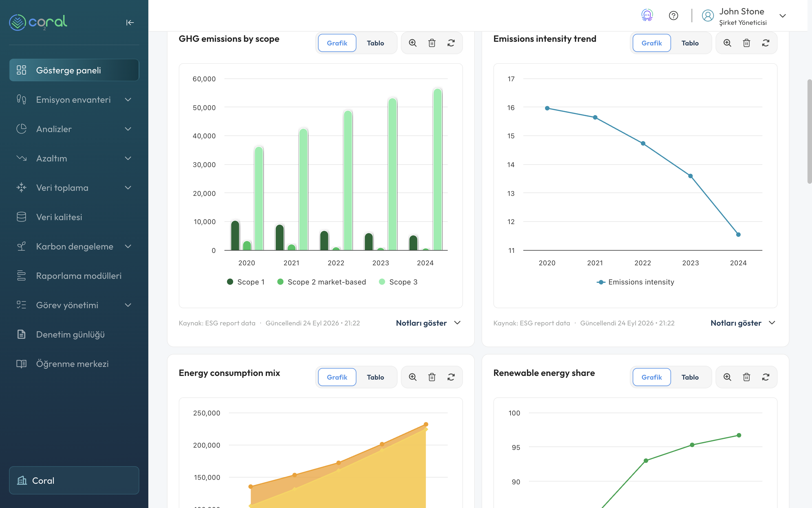This screenshot has height=508, width=812.
Task: Expand the Karbon dengeleme submenu chevron
Action: pos(128,246)
